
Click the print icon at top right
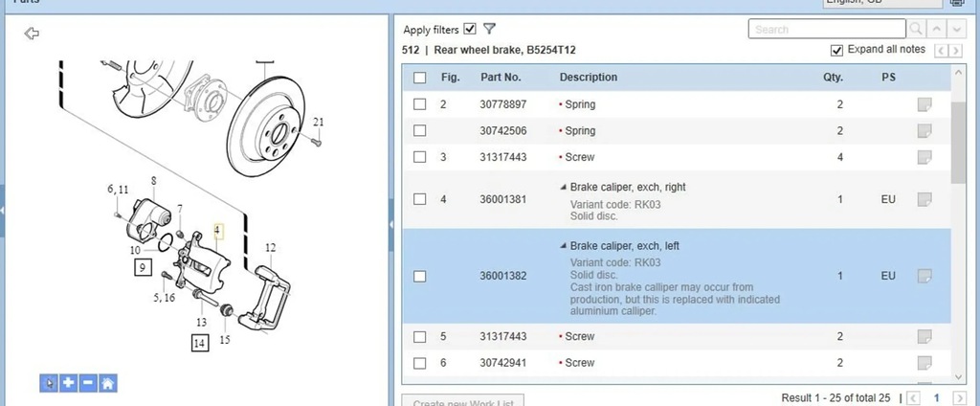click(957, 3)
